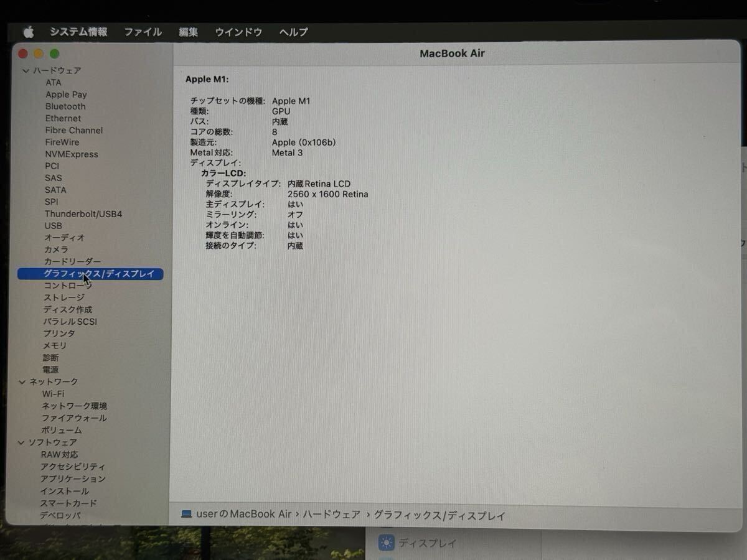The width and height of the screenshot is (747, 560).
Task: Select SATA in the sidebar
Action: (x=55, y=190)
